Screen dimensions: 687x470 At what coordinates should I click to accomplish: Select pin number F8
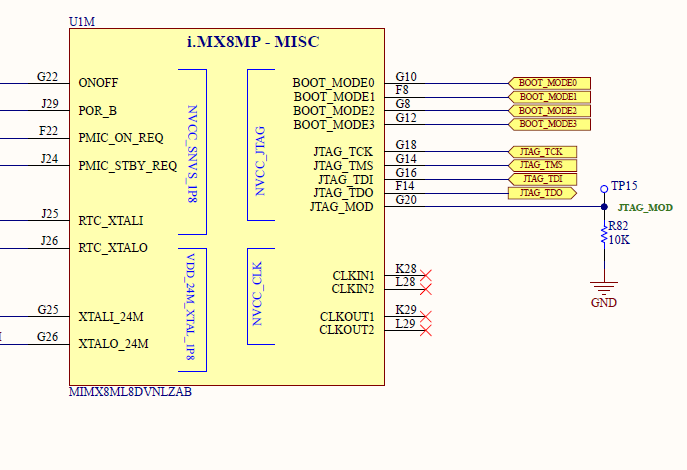pos(402,90)
